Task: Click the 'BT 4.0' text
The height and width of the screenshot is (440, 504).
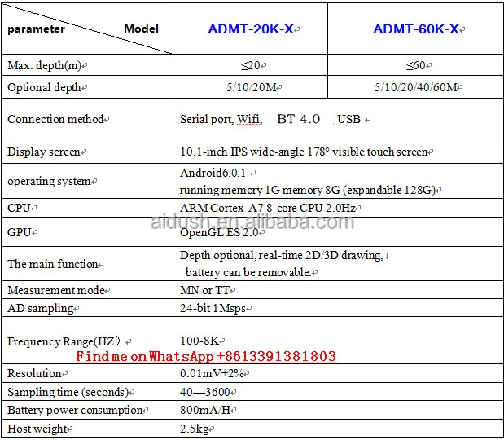Action: point(299,119)
